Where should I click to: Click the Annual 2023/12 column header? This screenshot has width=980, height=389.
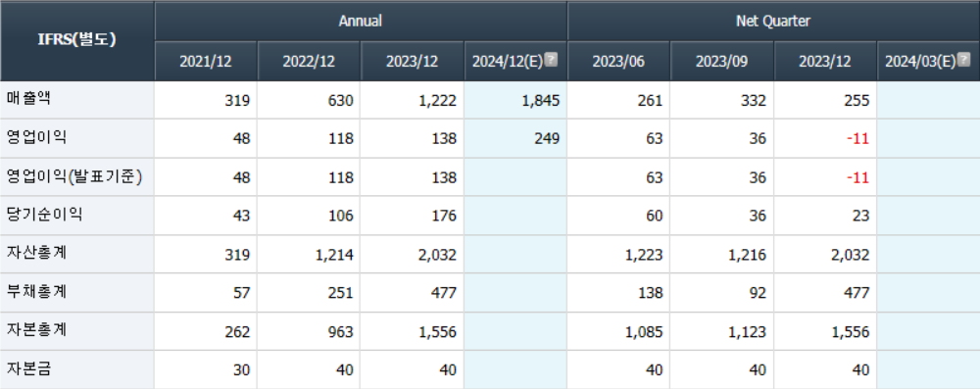tap(412, 62)
